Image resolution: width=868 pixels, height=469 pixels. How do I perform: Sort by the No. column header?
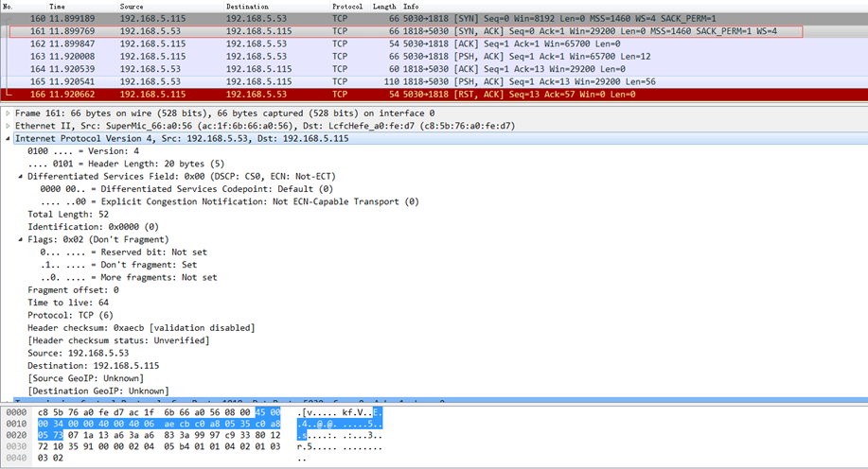[8, 6]
